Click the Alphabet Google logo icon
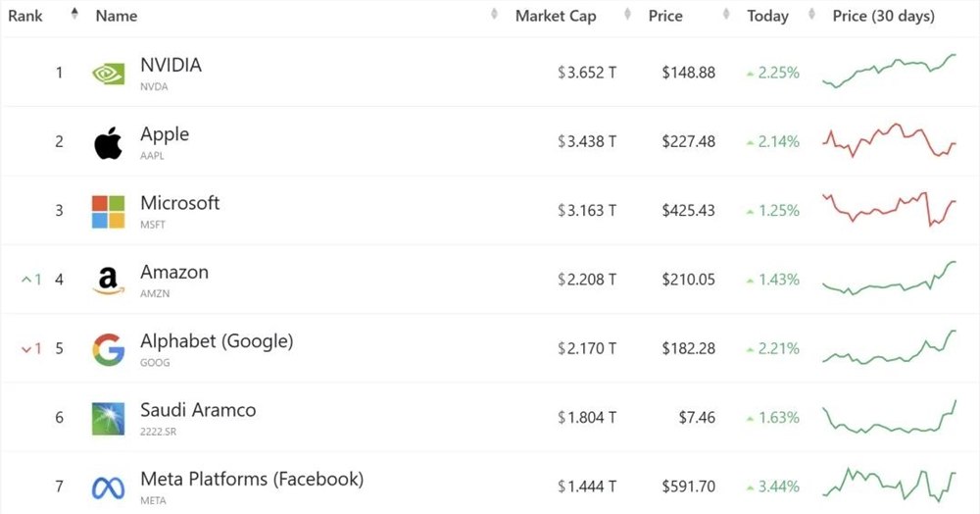Viewport: 980px width, 514px height. [x=108, y=349]
